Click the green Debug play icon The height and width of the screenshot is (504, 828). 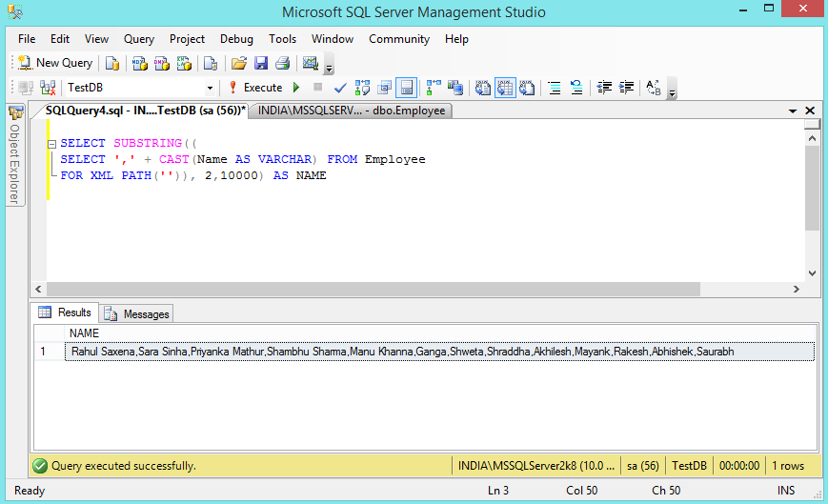296,88
